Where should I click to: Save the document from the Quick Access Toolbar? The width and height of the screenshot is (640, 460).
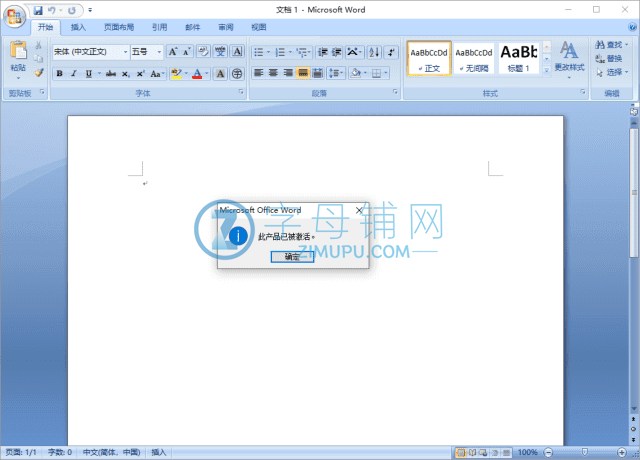(38, 10)
